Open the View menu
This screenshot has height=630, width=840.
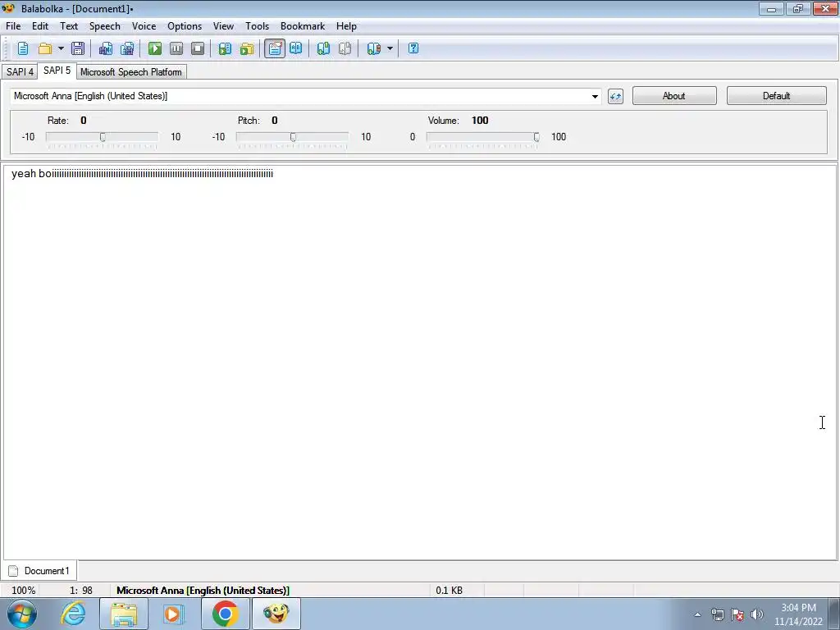point(223,26)
